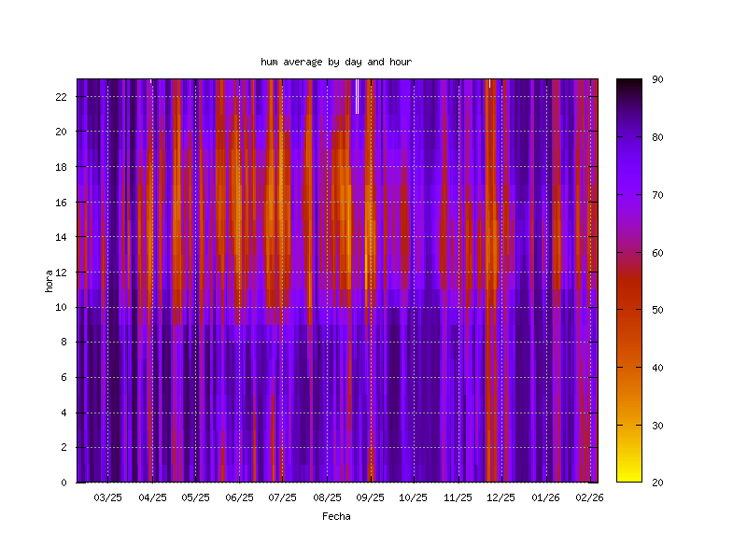
Task: Select the 03/25 date tick label
Action: tap(108, 497)
